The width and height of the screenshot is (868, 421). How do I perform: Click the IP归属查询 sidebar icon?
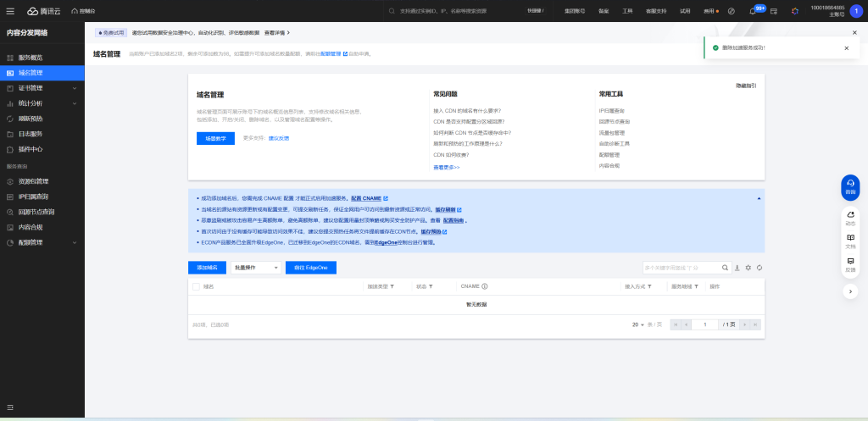click(10, 197)
